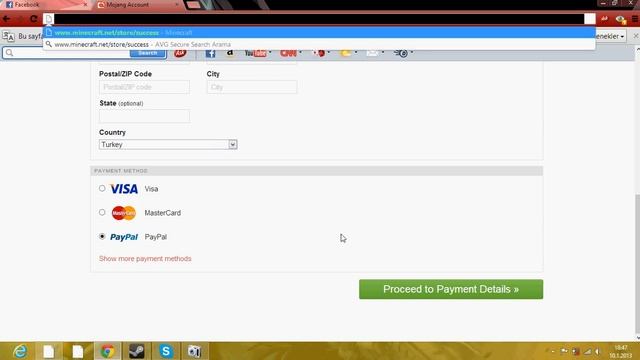Open Steam from the taskbar
640x360 pixels.
point(137,351)
